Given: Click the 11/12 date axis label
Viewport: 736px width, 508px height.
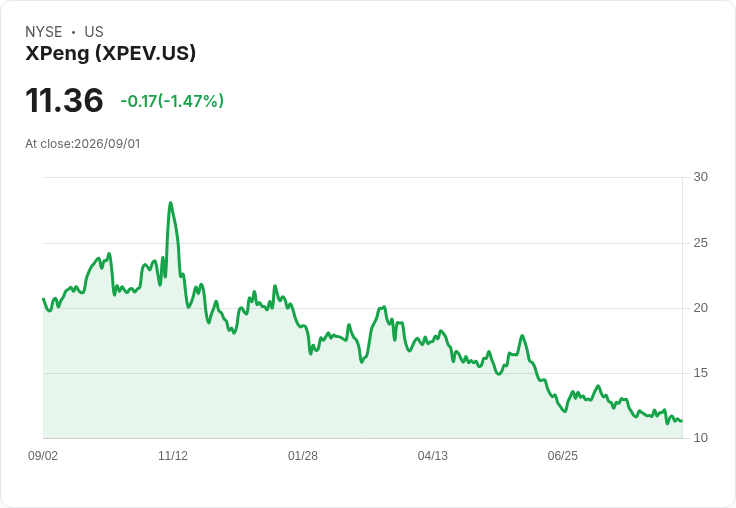Looking at the screenshot, I should (x=173, y=456).
